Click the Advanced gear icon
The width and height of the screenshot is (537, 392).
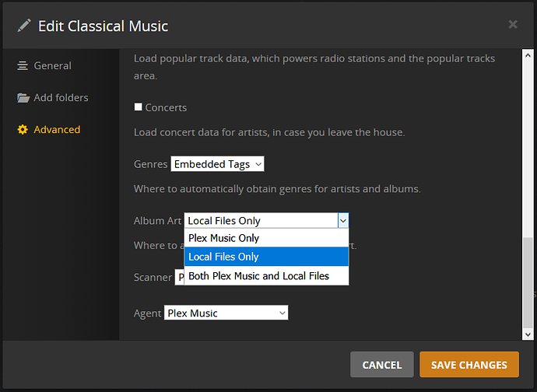point(23,130)
